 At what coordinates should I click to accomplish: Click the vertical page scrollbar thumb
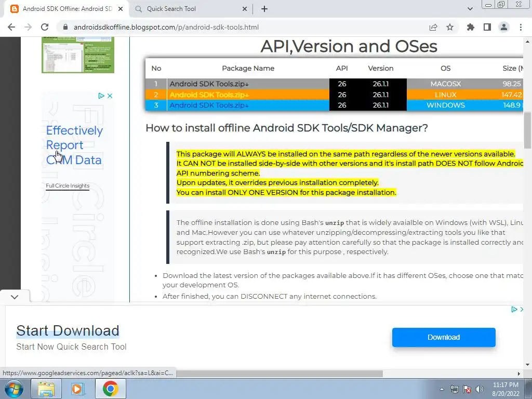point(527,130)
